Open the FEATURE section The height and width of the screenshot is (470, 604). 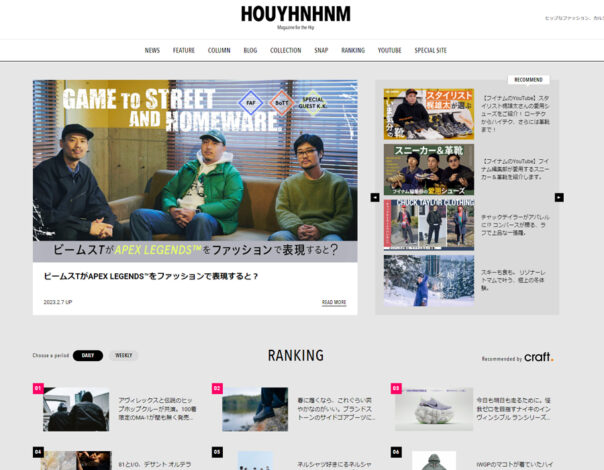(184, 50)
